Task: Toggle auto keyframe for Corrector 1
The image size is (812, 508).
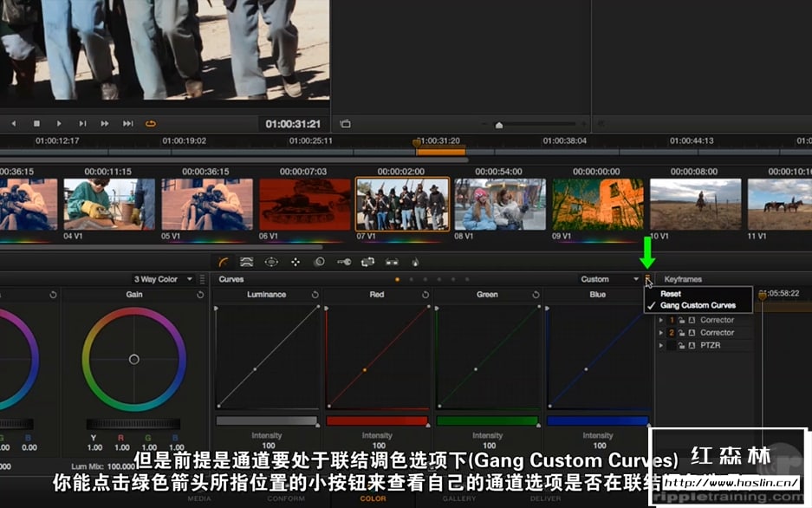Action: click(692, 320)
